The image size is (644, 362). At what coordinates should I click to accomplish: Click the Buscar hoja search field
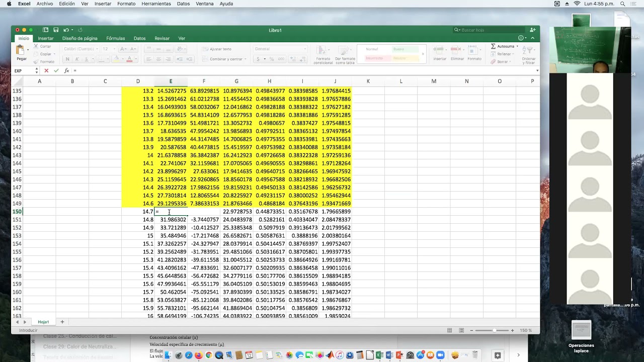point(488,30)
